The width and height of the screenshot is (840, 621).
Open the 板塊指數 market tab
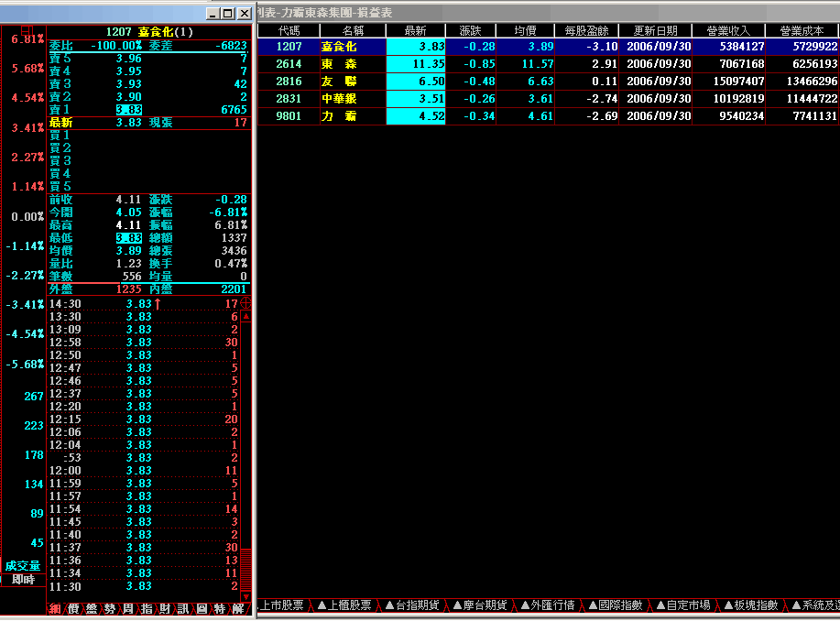[751, 605]
